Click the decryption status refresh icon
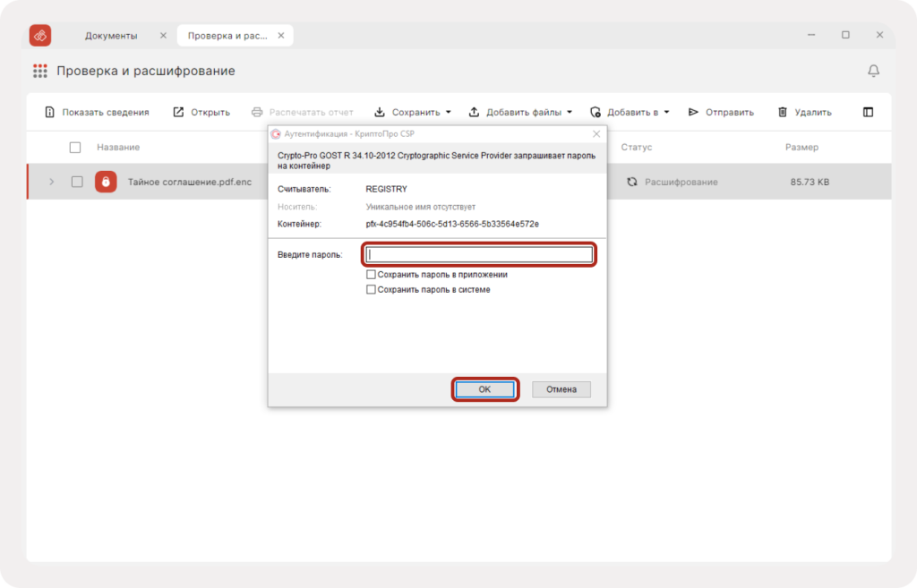 [632, 182]
